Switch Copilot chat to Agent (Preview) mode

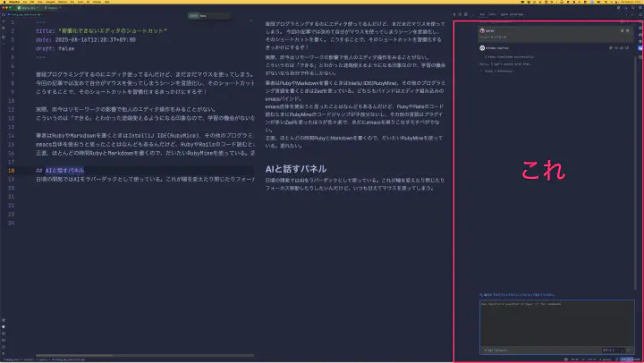pyautogui.click(x=512, y=14)
